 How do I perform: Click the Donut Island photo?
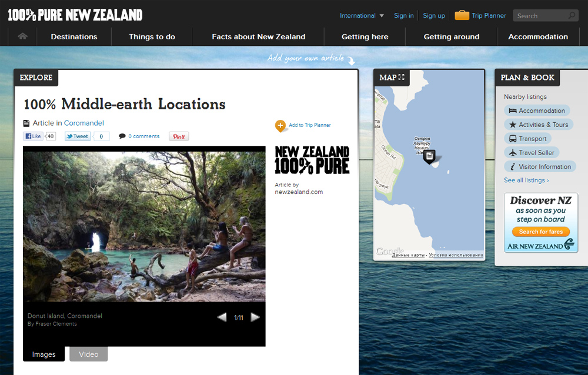[x=144, y=226]
